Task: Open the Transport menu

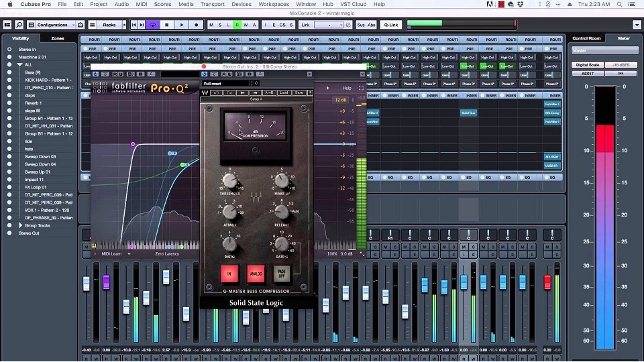Action: tap(213, 4)
